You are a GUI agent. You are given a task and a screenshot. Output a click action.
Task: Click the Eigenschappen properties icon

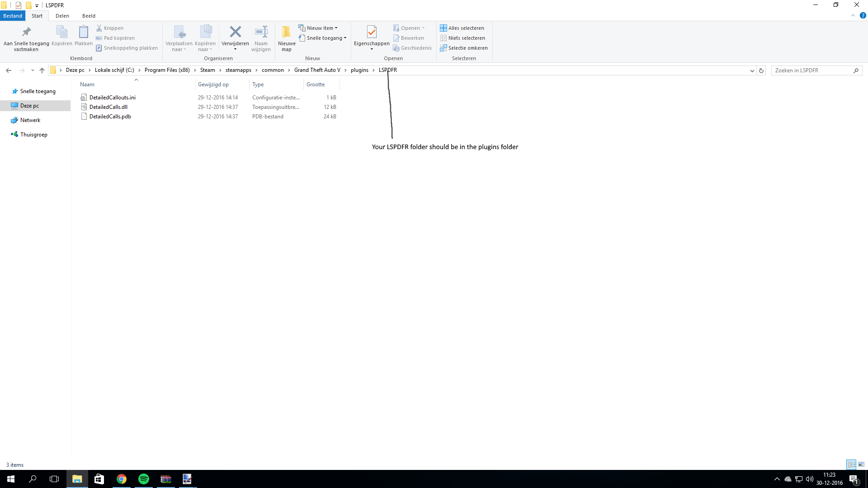tap(372, 32)
